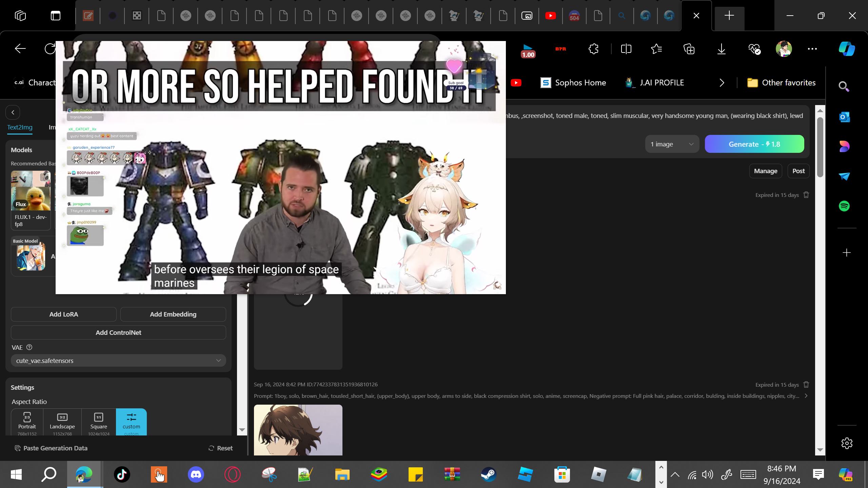Click the 1.00 speed extension icon
Screen dimensions: 868x488
click(528, 51)
